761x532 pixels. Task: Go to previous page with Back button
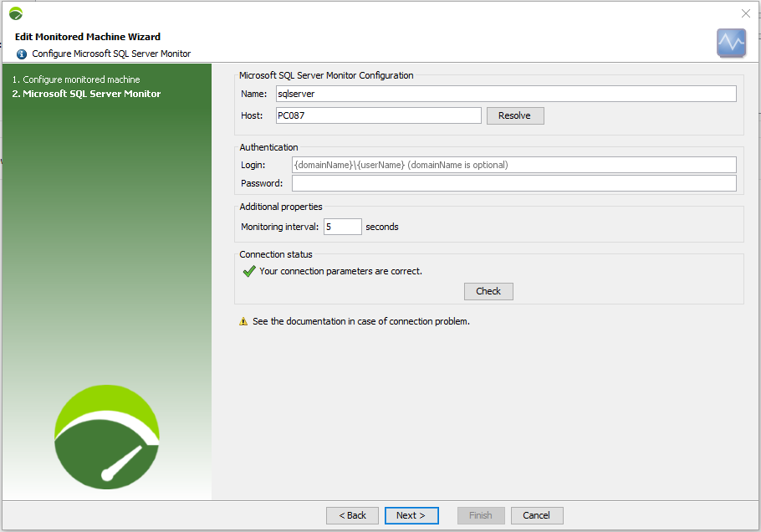pos(352,515)
